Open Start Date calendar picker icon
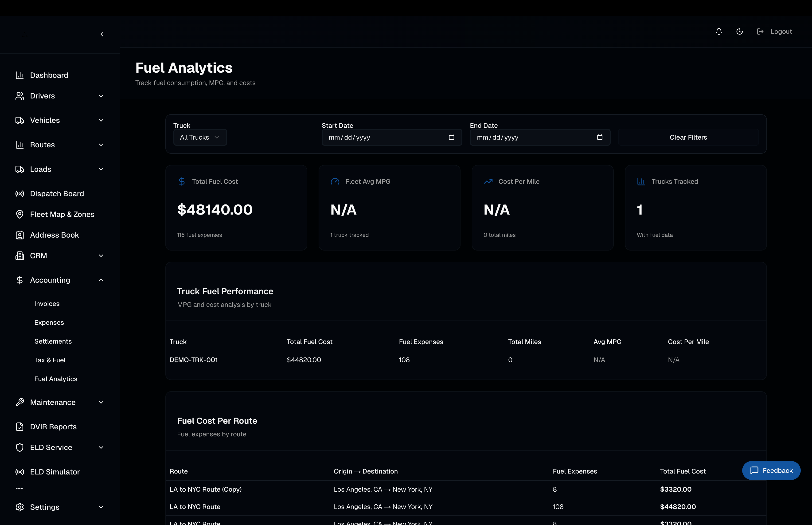 (452, 137)
